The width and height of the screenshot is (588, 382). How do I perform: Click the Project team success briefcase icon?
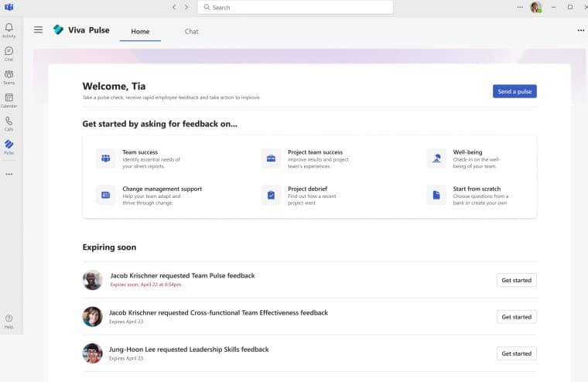click(x=271, y=159)
